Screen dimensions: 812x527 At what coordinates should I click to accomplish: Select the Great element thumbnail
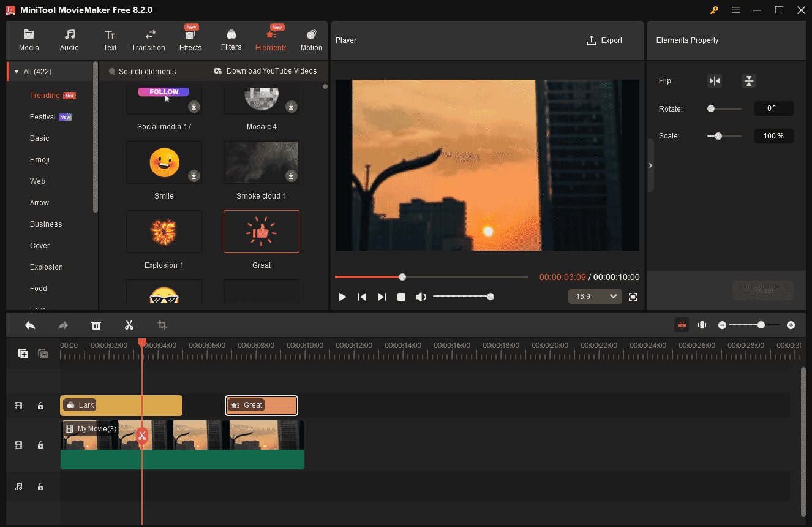(x=261, y=232)
